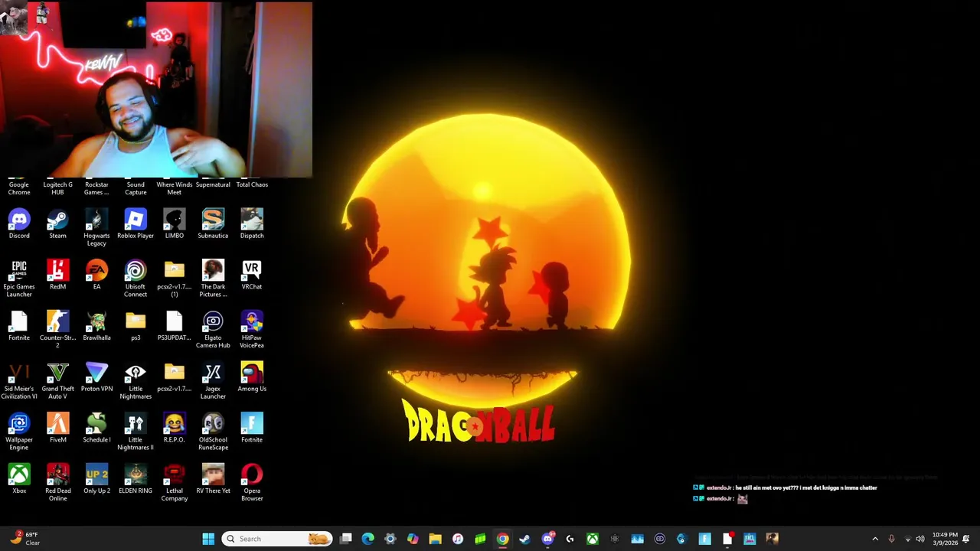Select the RV There Yet icon
980x551 pixels.
pyautogui.click(x=213, y=479)
